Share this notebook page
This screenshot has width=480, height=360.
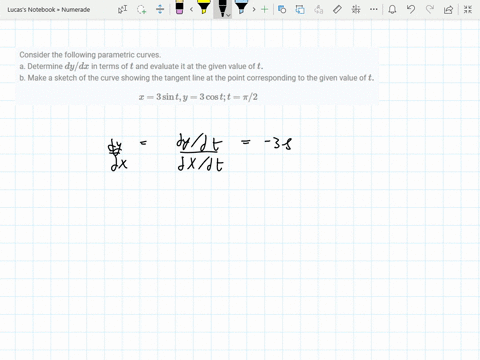pyautogui.click(x=448, y=9)
